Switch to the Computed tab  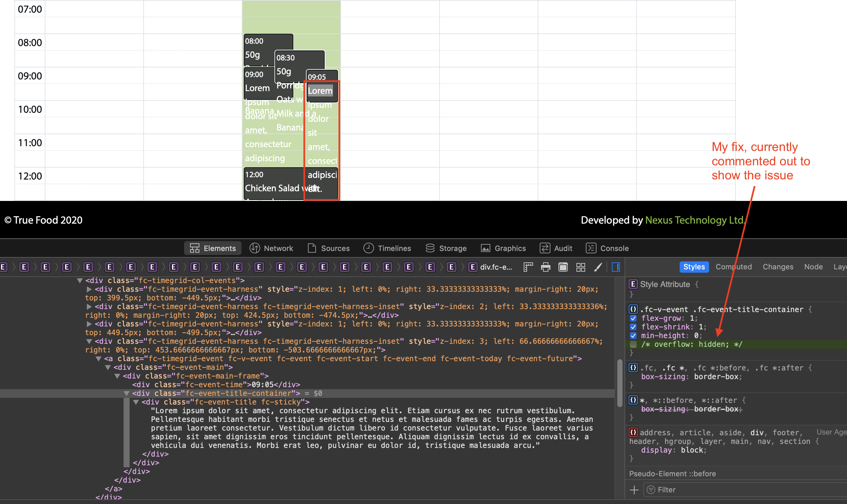[x=733, y=267]
